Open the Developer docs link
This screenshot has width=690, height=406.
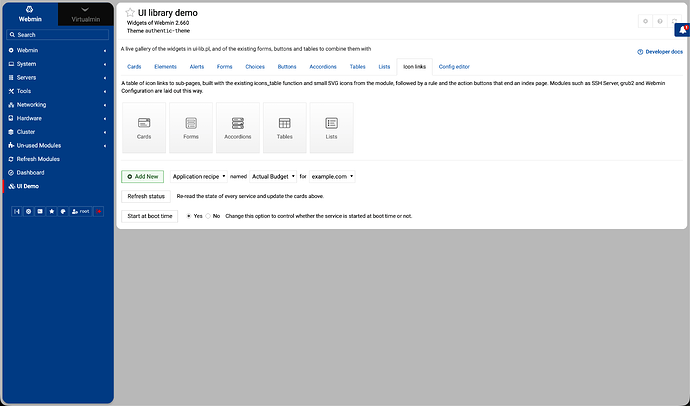point(660,52)
